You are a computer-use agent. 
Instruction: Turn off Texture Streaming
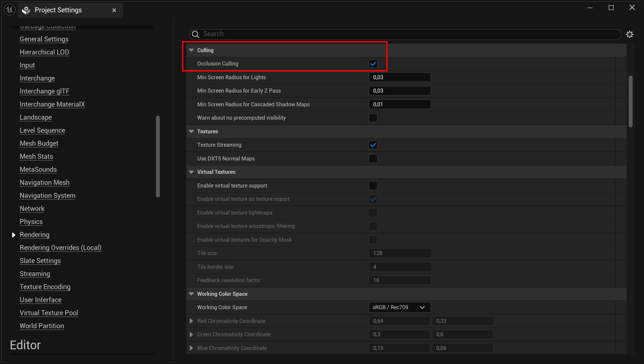(373, 145)
